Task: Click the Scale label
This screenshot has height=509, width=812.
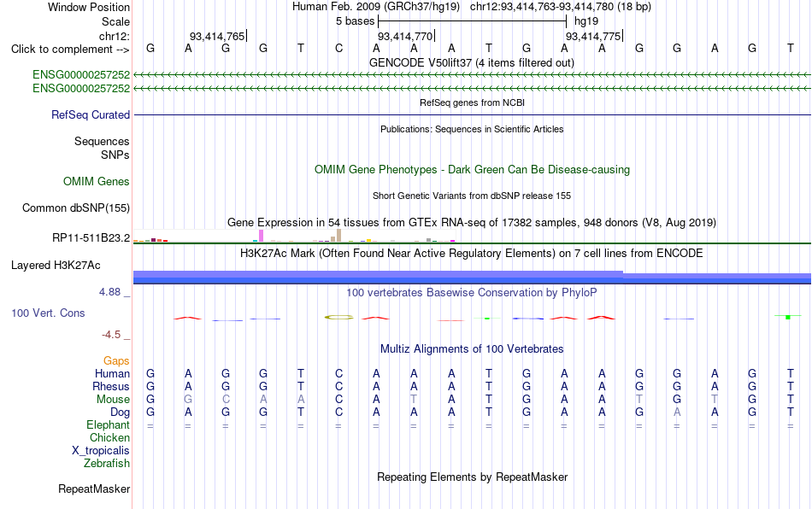Action: 116,21
